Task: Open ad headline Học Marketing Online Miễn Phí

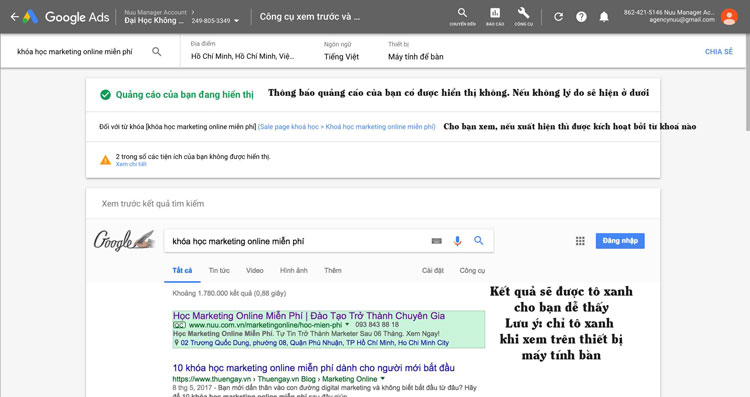Action: point(309,316)
